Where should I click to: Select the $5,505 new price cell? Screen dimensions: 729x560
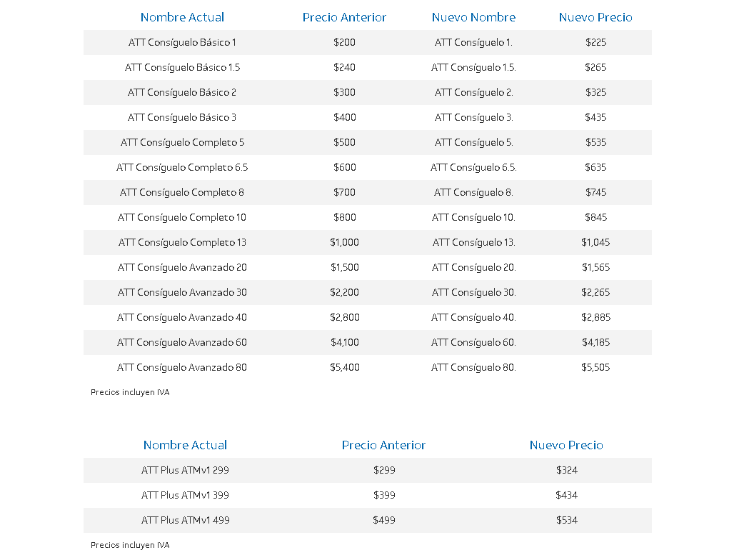click(595, 367)
